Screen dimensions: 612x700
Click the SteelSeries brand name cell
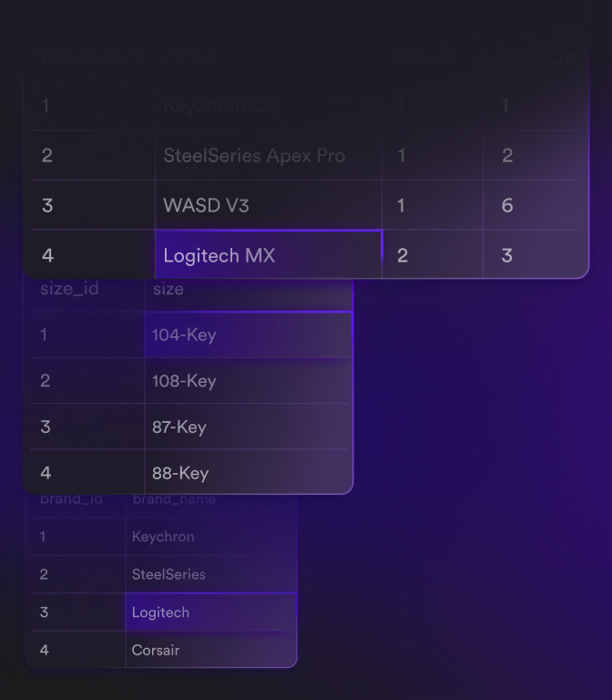[211, 574]
